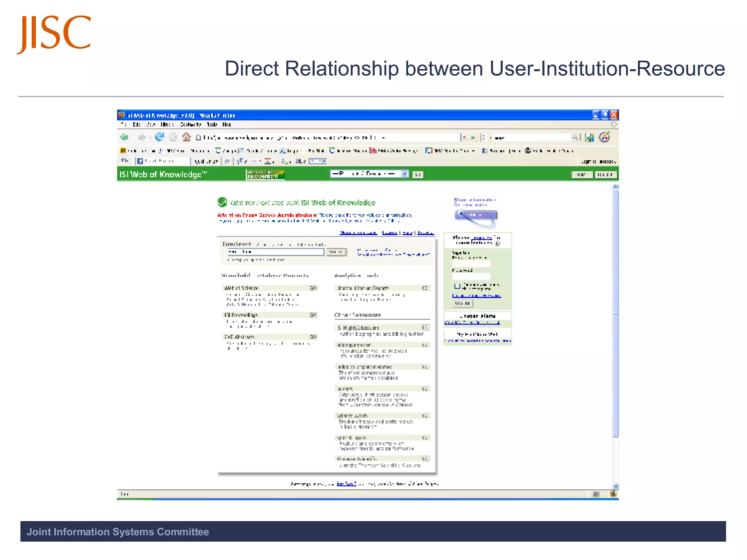The image size is (747, 560).
Task: Click the leftmost link above the search panel
Action: [x=358, y=233]
